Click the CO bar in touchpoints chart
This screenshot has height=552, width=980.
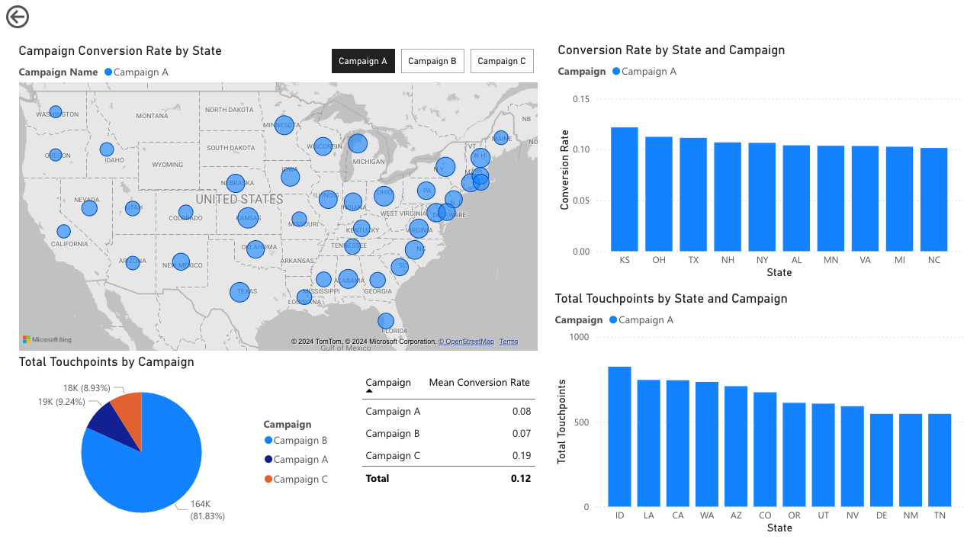click(x=765, y=450)
